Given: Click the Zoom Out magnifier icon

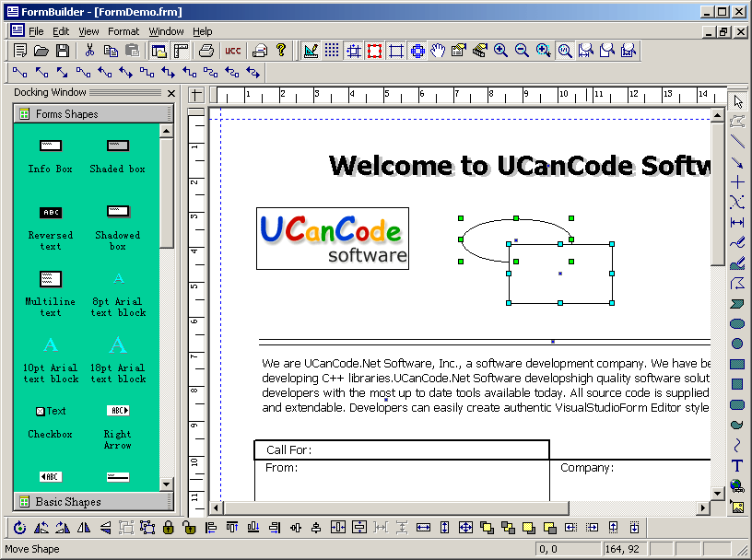Looking at the screenshot, I should coord(522,51).
